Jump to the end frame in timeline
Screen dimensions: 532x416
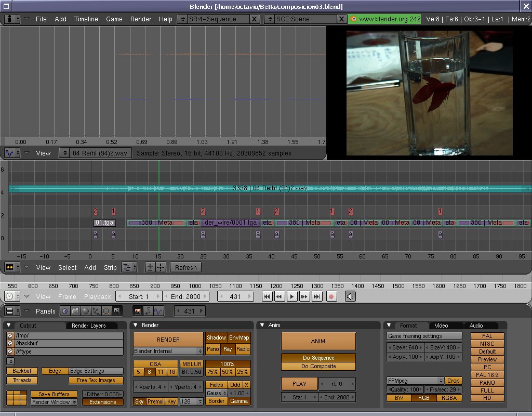(x=316, y=296)
